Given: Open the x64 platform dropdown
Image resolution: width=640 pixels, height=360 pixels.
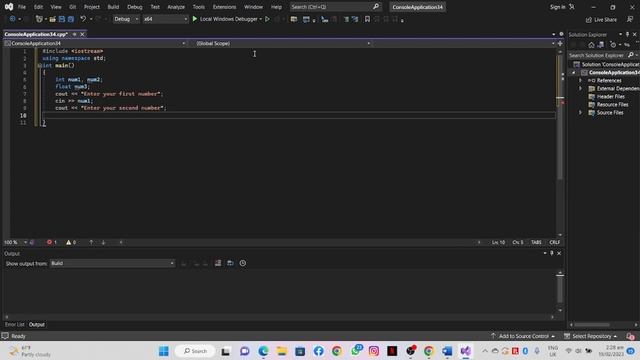Looking at the screenshot, I should click(x=165, y=19).
